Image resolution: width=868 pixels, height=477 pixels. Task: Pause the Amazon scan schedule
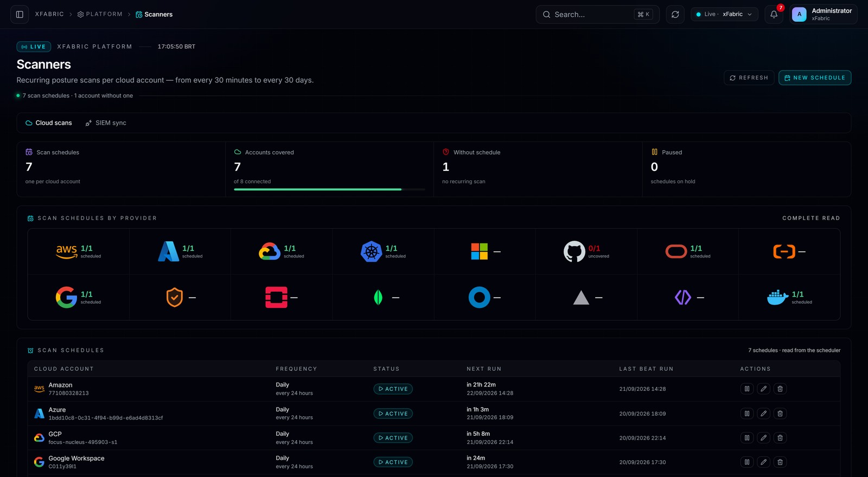coord(747,389)
